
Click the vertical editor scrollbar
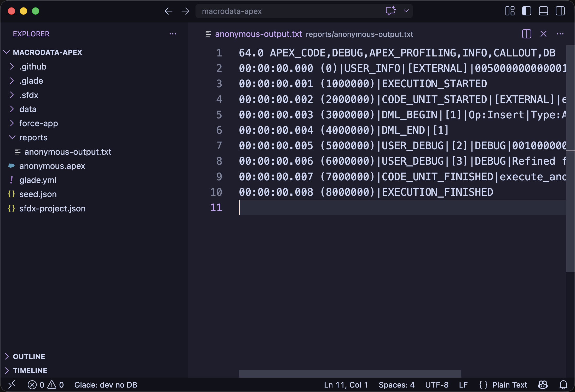coord(570,159)
